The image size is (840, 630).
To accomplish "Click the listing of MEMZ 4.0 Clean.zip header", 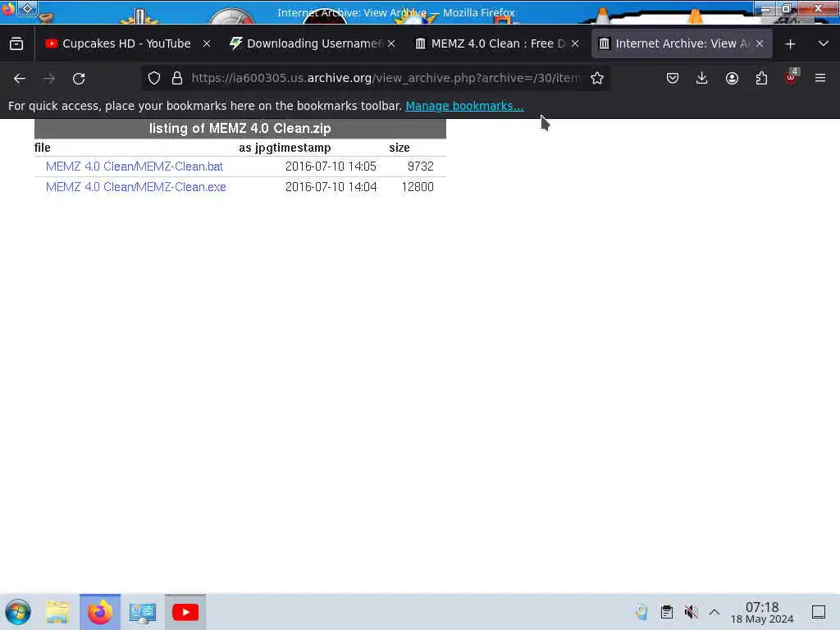I will coord(240,129).
